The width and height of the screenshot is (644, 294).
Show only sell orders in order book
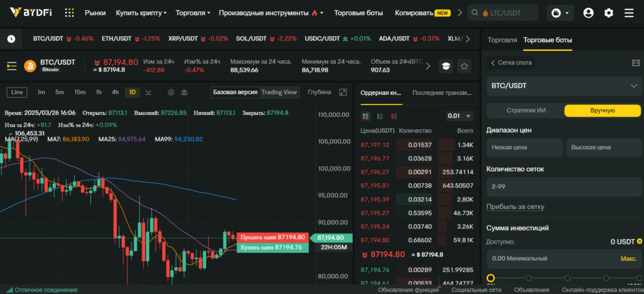pos(393,116)
